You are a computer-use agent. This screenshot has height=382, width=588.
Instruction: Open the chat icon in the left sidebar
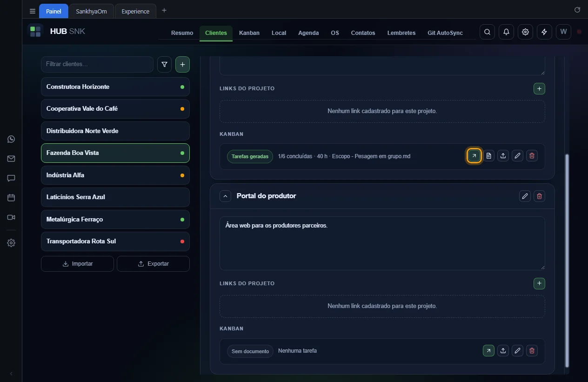tap(11, 178)
